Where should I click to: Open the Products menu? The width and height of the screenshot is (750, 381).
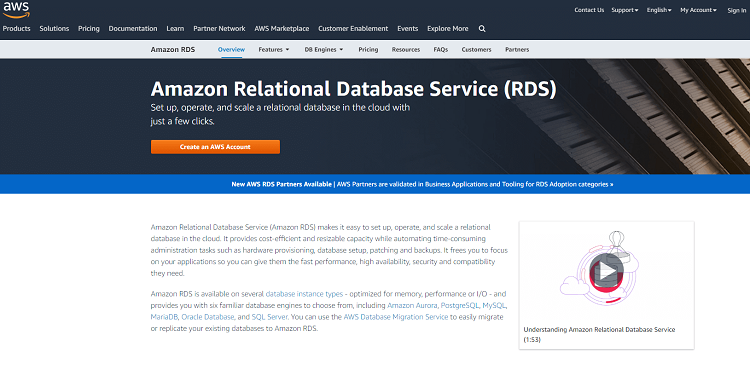16,29
